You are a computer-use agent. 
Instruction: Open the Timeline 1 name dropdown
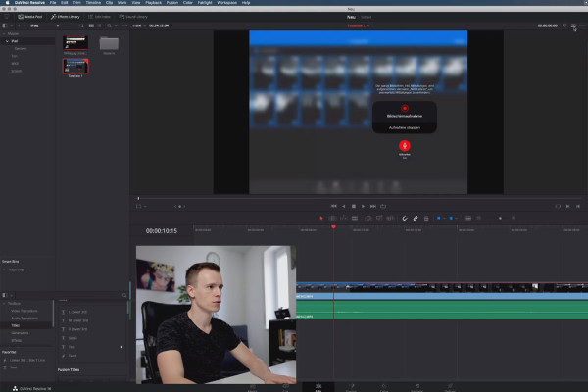pyautogui.click(x=359, y=25)
